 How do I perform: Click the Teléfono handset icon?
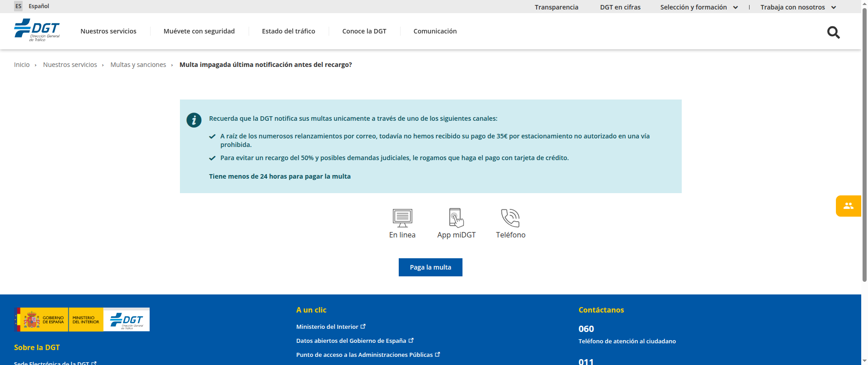pos(510,218)
